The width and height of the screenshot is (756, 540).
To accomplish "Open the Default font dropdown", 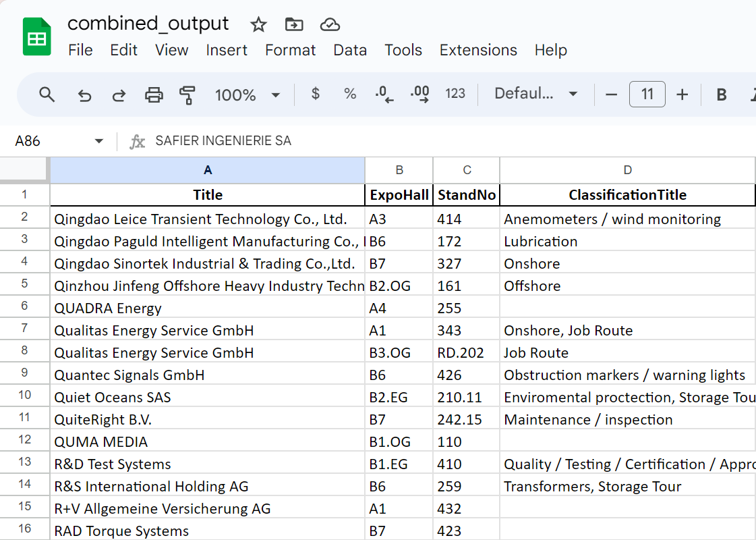I will click(535, 94).
